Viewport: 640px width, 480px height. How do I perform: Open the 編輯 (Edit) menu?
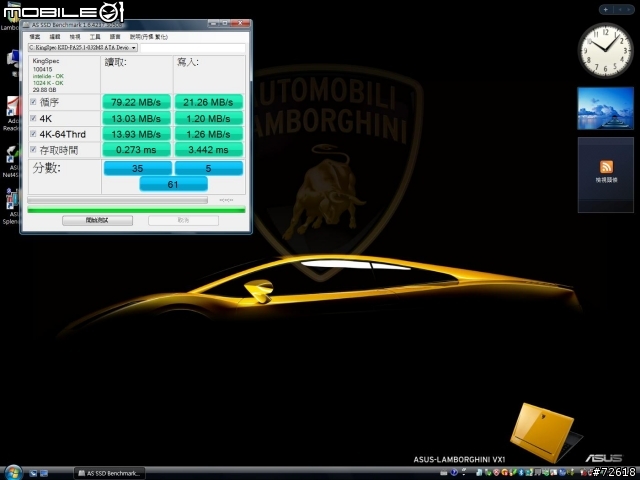pos(55,37)
